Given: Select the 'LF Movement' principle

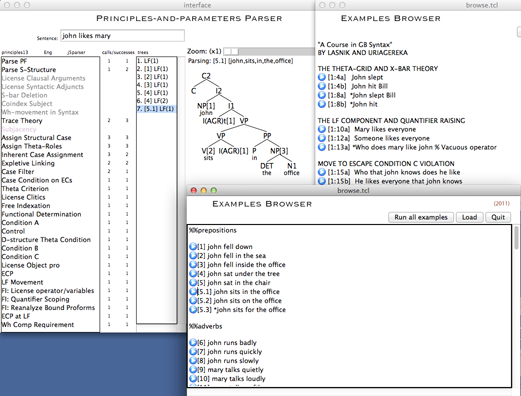Looking at the screenshot, I should point(22,282).
